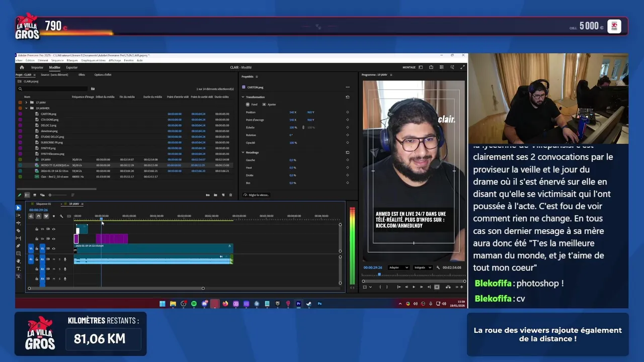Toggle visibility eye of track V3
The height and width of the screenshot is (362, 644).
tap(54, 229)
